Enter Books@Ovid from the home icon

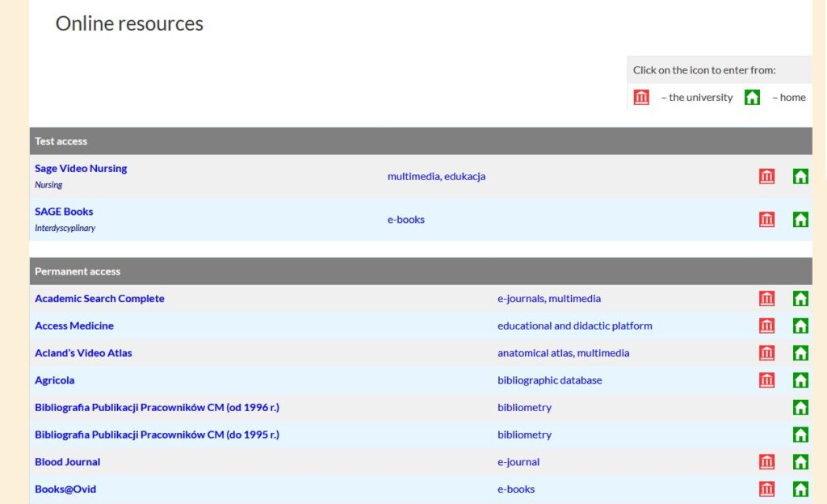pos(800,489)
